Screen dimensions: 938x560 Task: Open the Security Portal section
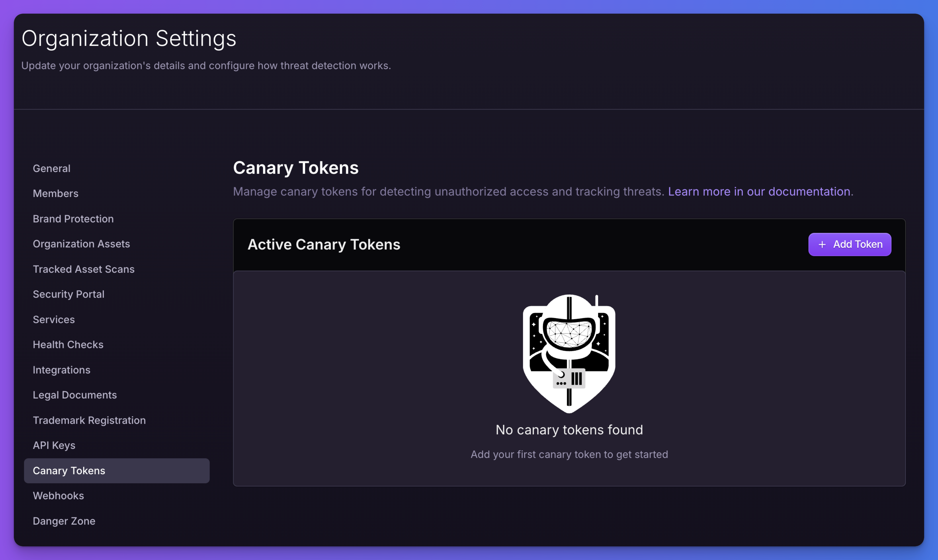pos(68,294)
